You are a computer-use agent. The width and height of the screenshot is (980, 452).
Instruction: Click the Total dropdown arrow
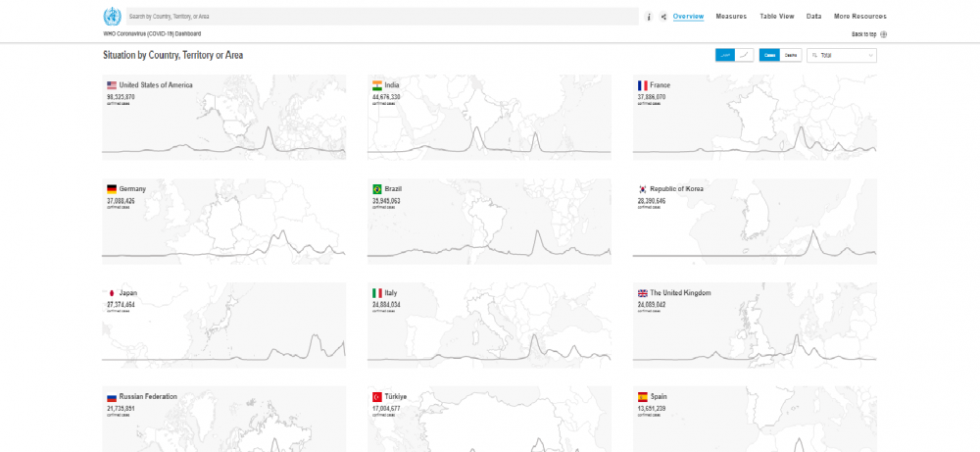pyautogui.click(x=870, y=56)
